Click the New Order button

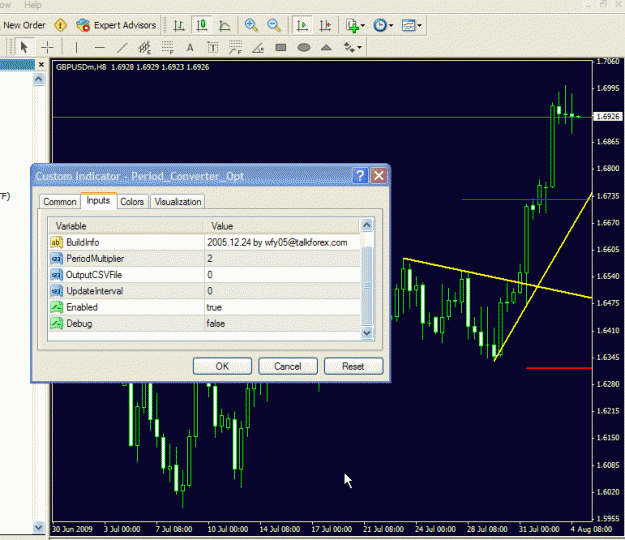point(23,25)
